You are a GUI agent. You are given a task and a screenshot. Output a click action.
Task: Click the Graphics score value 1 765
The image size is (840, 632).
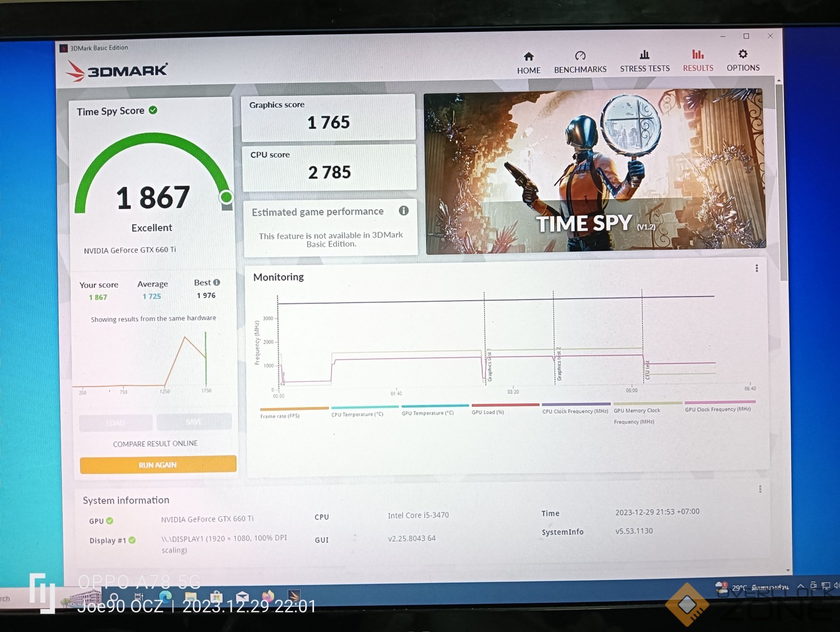coord(328,122)
